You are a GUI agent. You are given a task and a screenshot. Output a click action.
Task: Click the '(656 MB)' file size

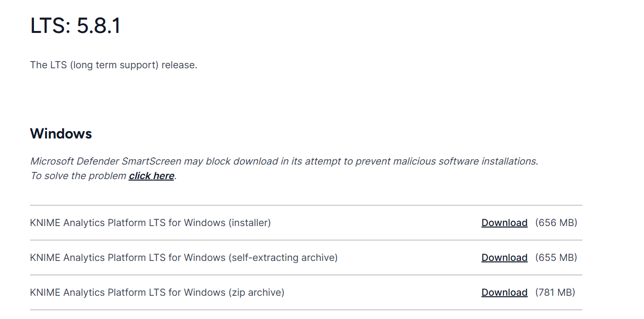[556, 223]
